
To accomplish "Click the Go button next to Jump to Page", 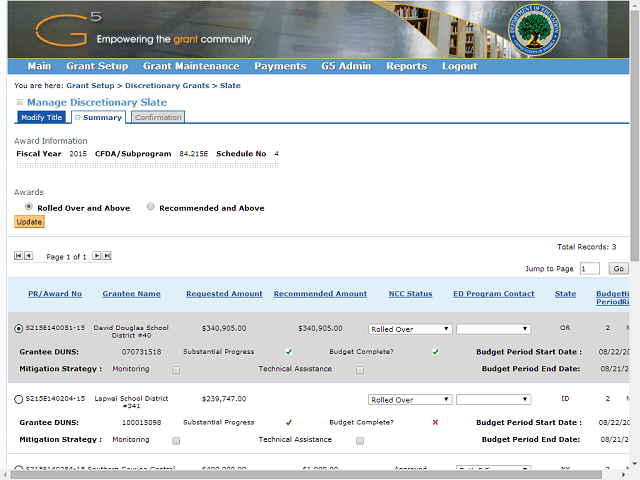I will click(x=618, y=269).
